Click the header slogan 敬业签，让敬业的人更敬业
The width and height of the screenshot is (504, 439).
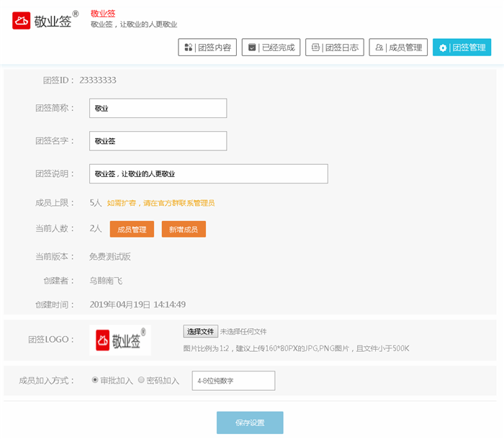134,24
